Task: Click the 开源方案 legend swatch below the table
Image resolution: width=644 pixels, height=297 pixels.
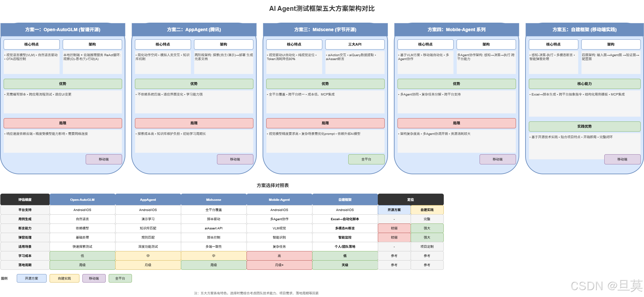Action: click(x=32, y=278)
